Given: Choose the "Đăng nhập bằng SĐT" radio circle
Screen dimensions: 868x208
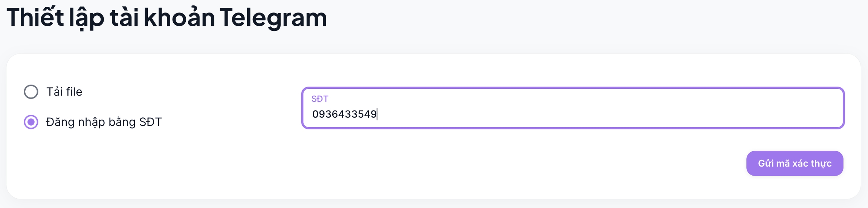Looking at the screenshot, I should tap(31, 122).
